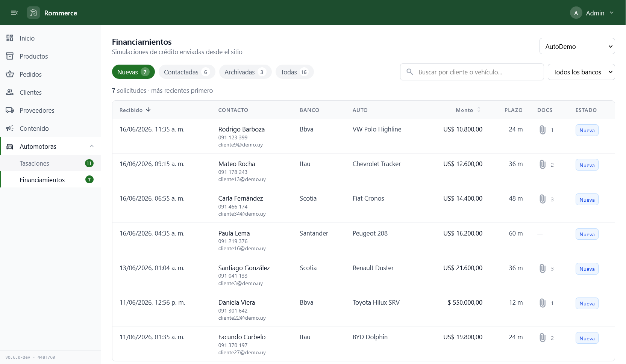The image size is (626, 364).
Task: Open attachments for Santiago González row
Action: coord(543,269)
